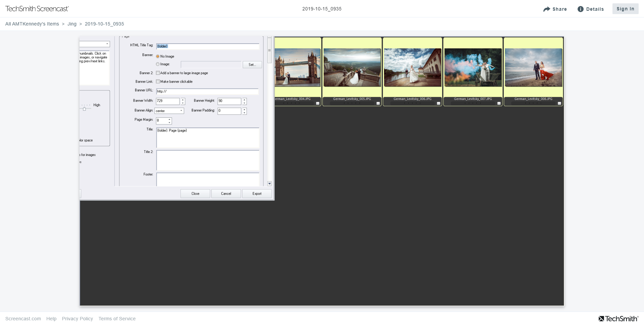Click into the HTML Title Tag field
Image resolution: width=644 pixels, height=325 pixels.
point(208,46)
